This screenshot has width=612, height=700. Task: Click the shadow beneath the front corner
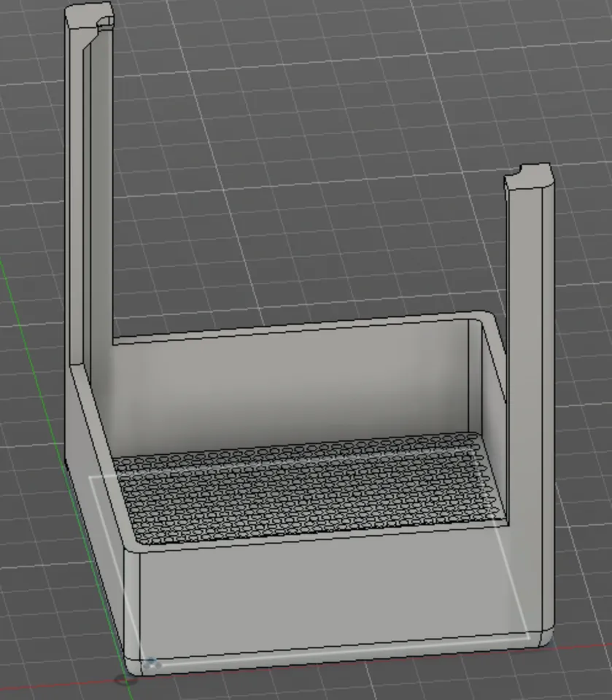click(x=128, y=682)
